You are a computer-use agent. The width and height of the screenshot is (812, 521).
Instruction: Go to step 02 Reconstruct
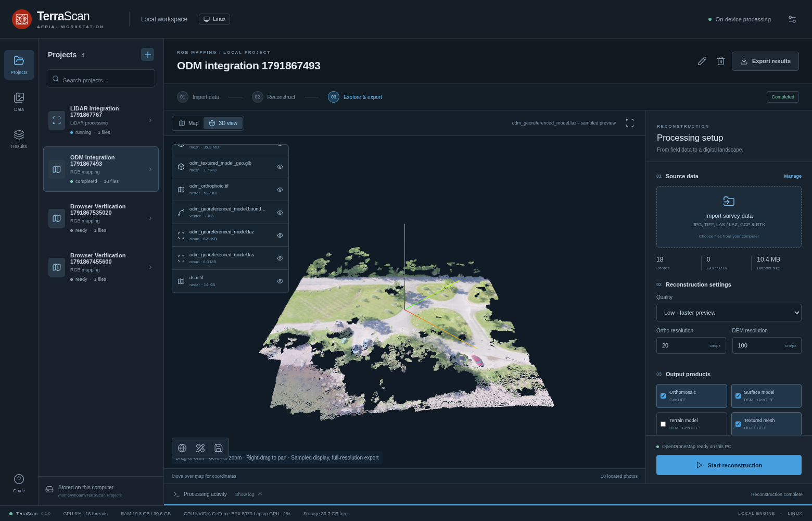(273, 97)
